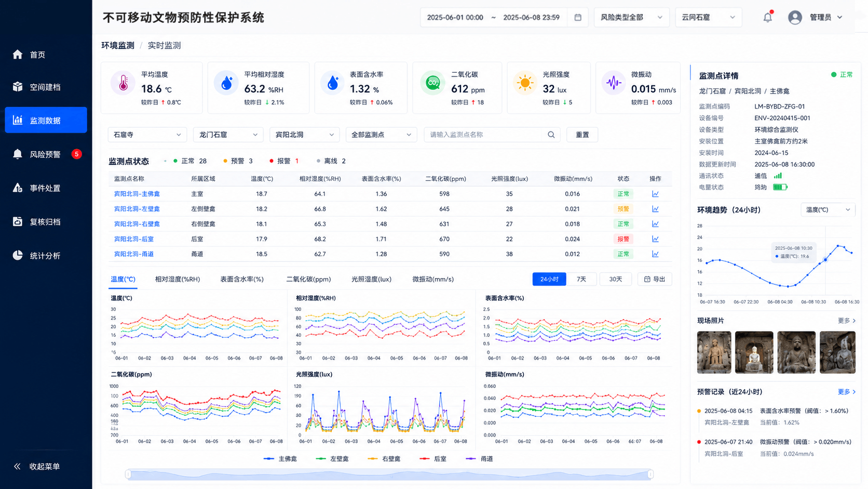The image size is (868, 489).
Task: Open the 全部监测点 dropdown
Action: tap(381, 135)
